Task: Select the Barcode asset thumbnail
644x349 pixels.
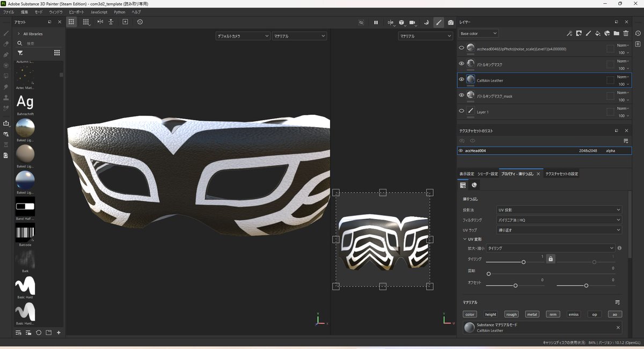Action: tap(25, 232)
